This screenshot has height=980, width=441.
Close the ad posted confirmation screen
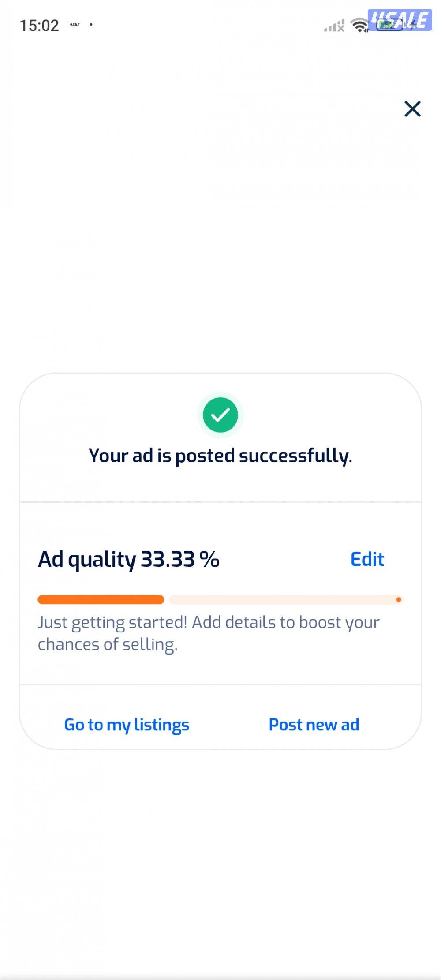tap(412, 109)
